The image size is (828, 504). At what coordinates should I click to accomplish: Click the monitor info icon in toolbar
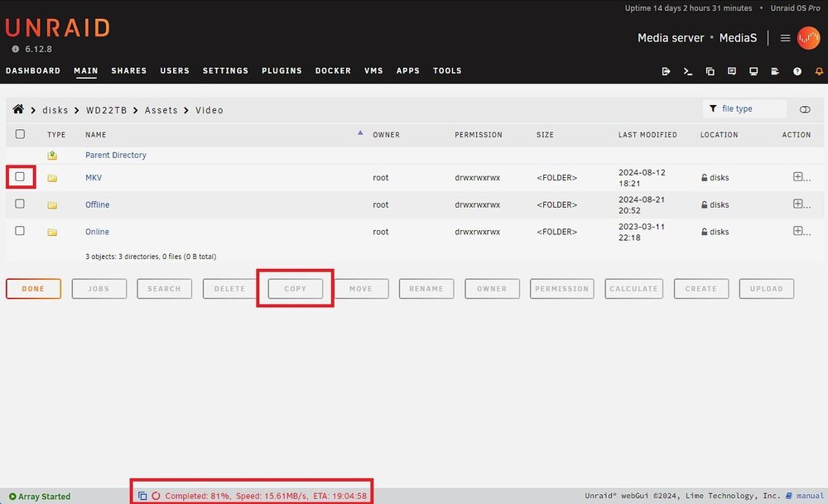coord(753,71)
